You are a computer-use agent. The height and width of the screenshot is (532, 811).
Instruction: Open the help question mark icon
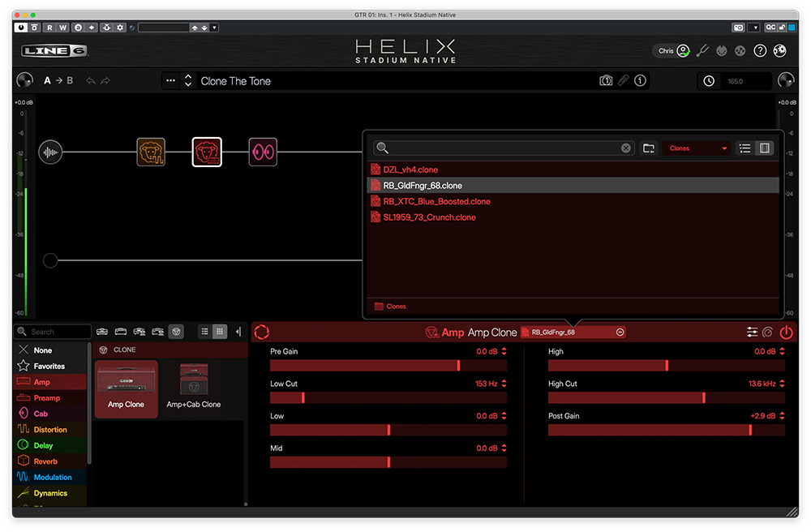[x=760, y=50]
